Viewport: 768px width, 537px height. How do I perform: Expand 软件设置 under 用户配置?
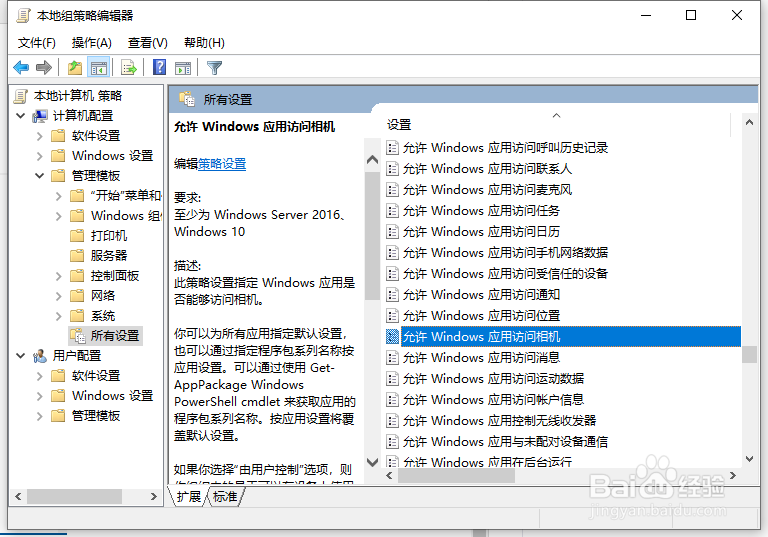(x=40, y=376)
